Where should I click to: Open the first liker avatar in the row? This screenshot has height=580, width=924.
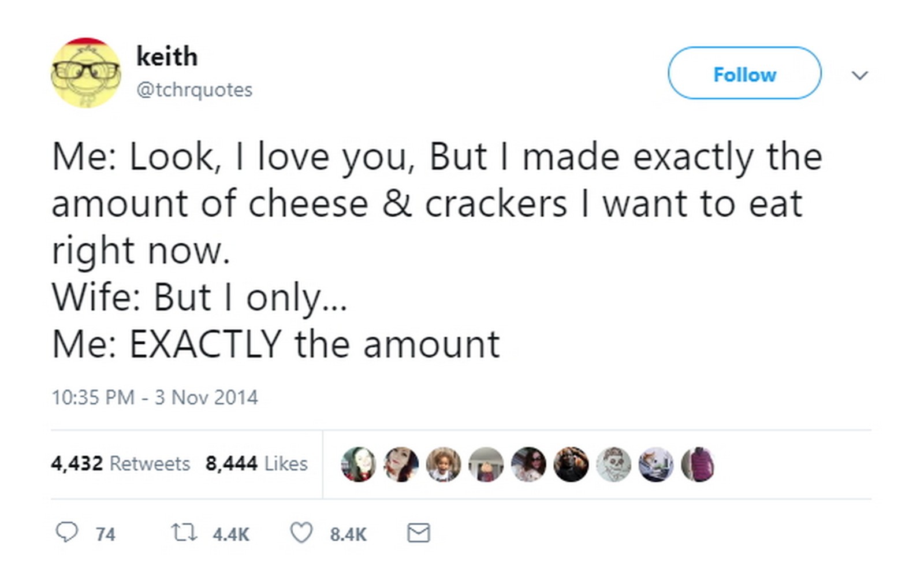(358, 464)
